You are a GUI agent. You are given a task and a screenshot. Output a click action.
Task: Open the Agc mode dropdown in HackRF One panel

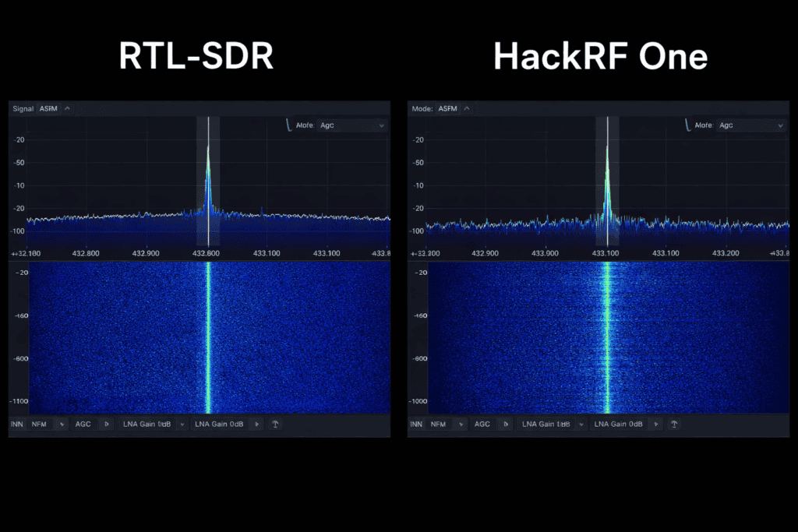click(750, 125)
